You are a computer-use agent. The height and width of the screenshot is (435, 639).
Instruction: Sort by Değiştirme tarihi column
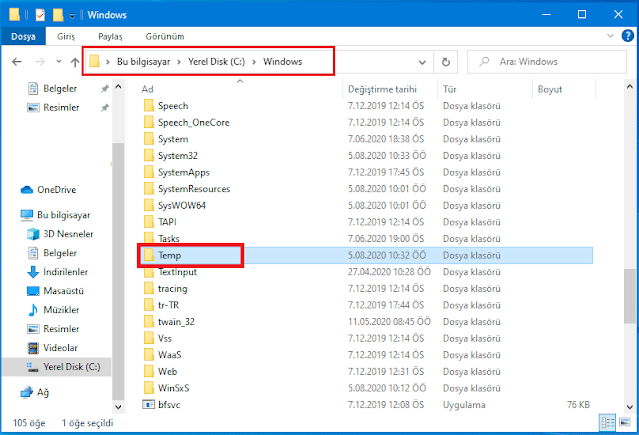coord(382,89)
